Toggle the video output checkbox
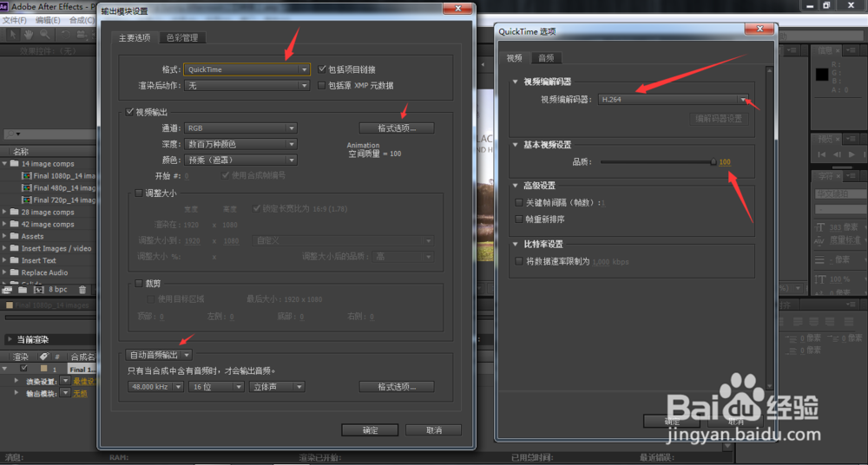Viewport: 868px width, 465px height. (x=129, y=112)
